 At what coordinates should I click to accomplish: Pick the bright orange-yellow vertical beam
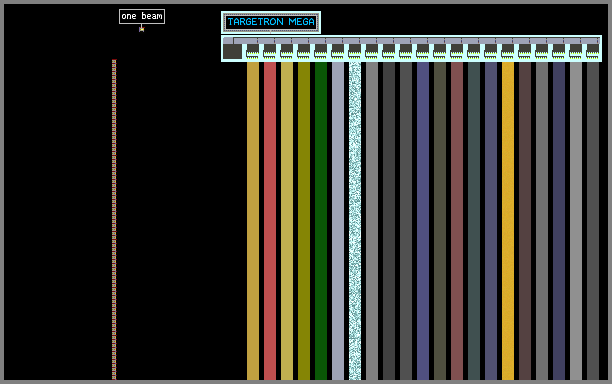[508, 221]
